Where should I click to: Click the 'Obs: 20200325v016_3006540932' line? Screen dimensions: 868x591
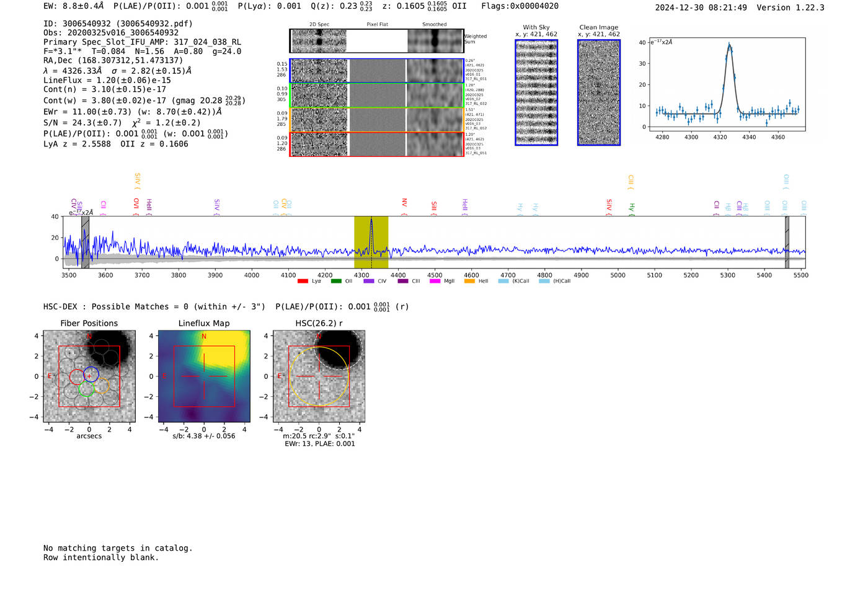(111, 33)
